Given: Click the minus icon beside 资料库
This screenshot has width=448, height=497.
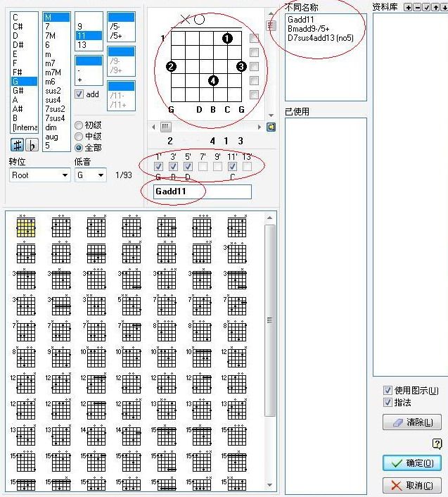Looking at the screenshot, I should [417, 7].
